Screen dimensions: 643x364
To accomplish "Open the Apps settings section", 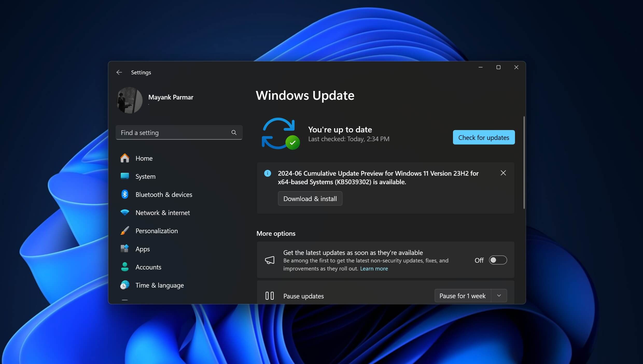I will pos(179,249).
